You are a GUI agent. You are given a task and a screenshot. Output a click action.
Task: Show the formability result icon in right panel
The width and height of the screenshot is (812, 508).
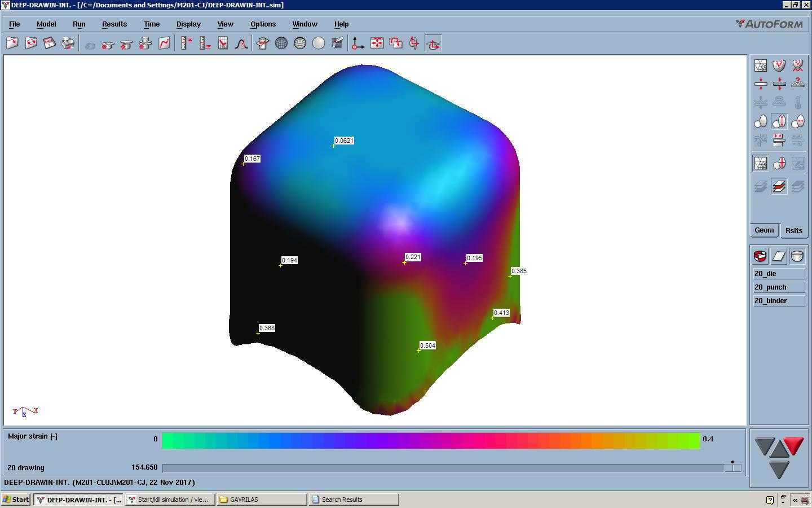point(779,65)
